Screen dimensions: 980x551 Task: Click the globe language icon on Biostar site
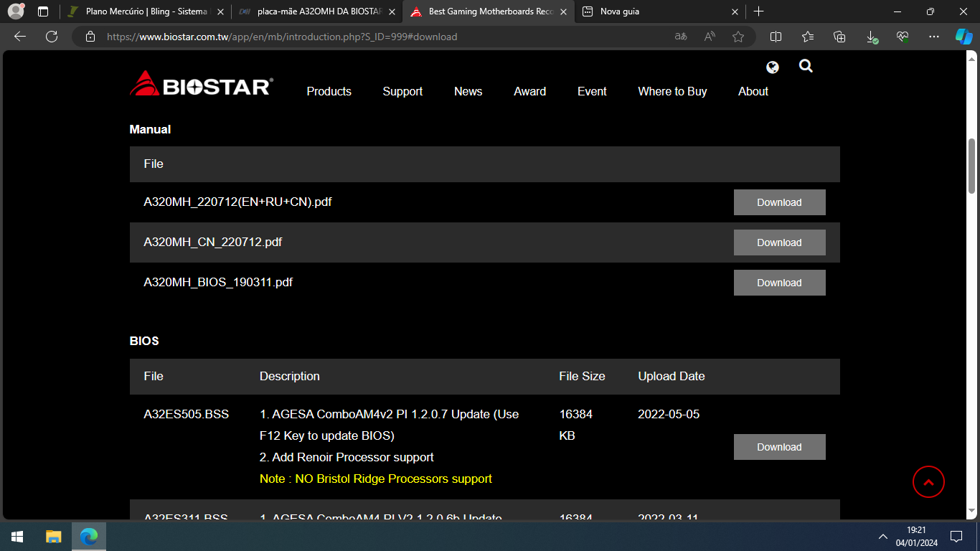coord(773,67)
